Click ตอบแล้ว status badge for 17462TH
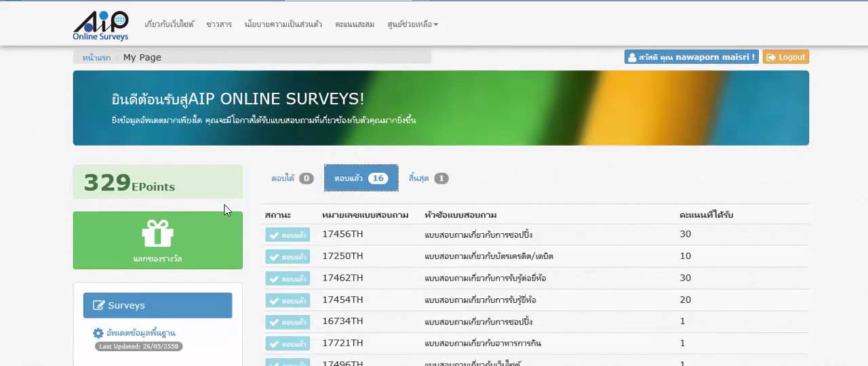The height and width of the screenshot is (366, 868). click(x=288, y=279)
